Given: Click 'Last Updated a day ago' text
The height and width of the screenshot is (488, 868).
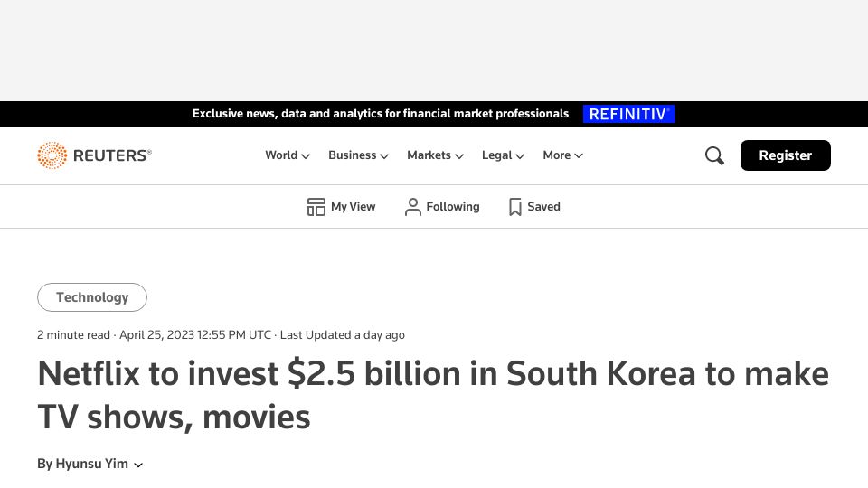Looking at the screenshot, I should 342,335.
